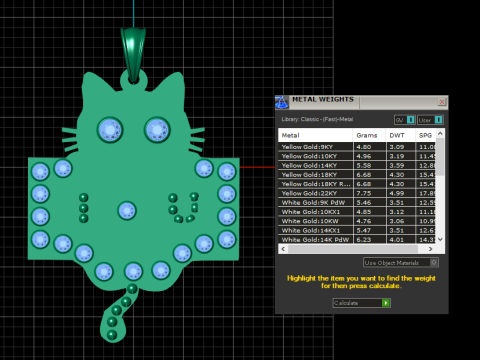Click the 4.01 DWT value

click(x=397, y=239)
